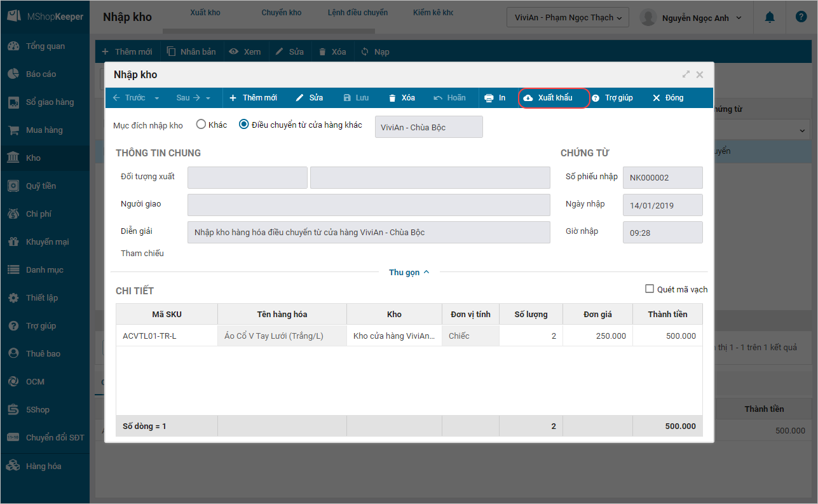818x504 pixels.
Task: Switch to the Lệnh điều chuyển tab
Action: click(358, 13)
